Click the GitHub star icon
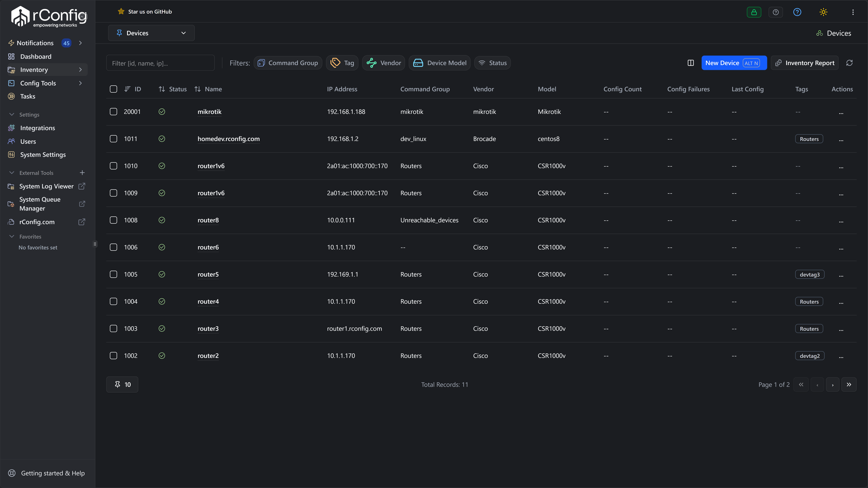Screen dimensions: 868x488 (121, 12)
